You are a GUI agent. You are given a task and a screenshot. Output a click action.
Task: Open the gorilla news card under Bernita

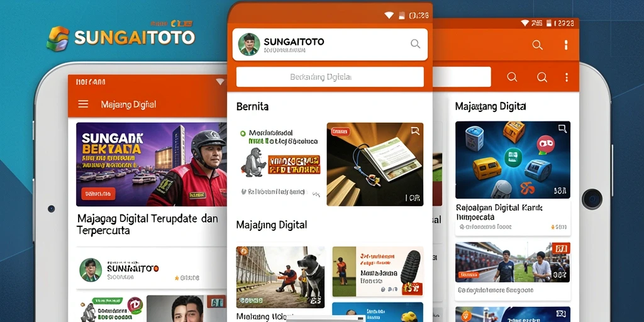(279, 164)
